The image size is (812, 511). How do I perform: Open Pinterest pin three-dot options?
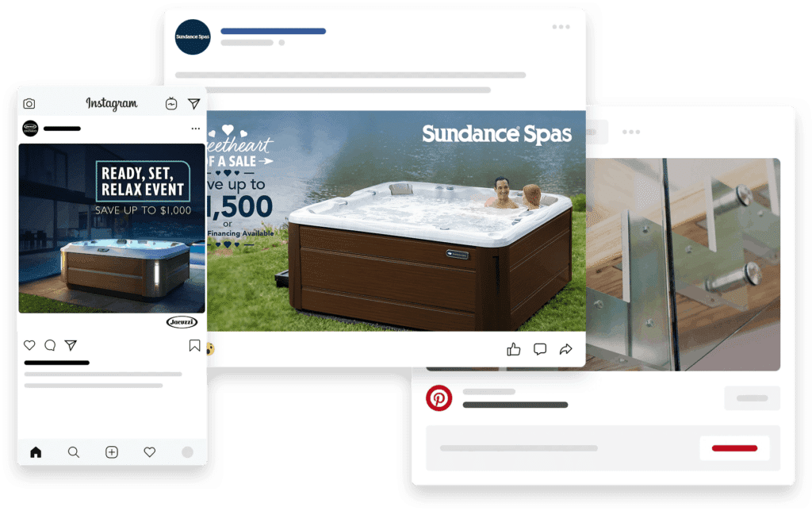coord(631,133)
